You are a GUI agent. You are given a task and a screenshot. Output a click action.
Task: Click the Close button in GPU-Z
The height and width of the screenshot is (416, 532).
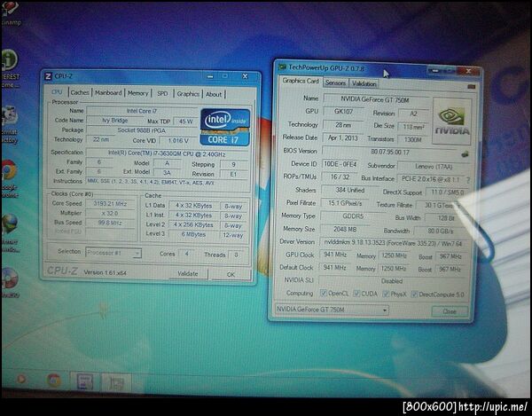(450, 311)
